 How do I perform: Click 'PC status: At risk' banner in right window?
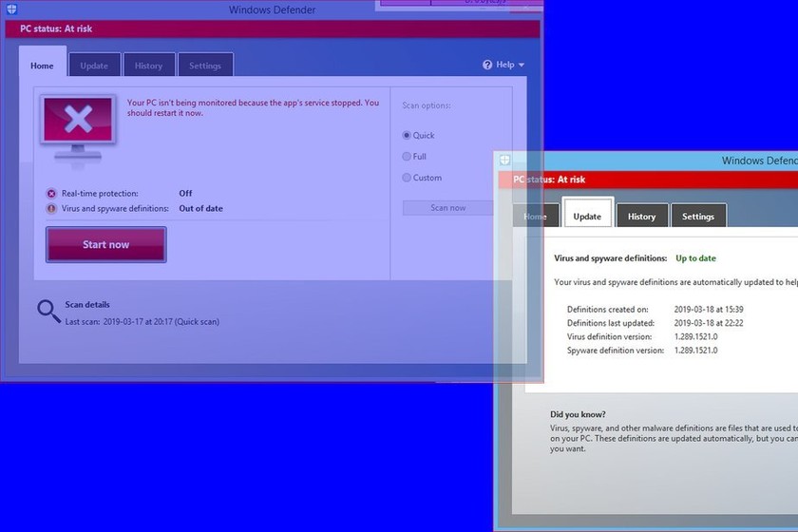648,180
